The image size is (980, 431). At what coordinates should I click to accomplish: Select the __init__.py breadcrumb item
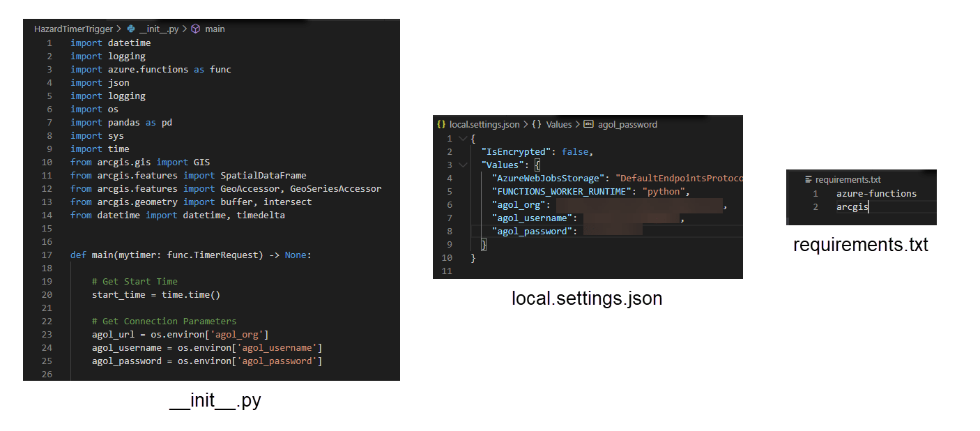point(158,29)
